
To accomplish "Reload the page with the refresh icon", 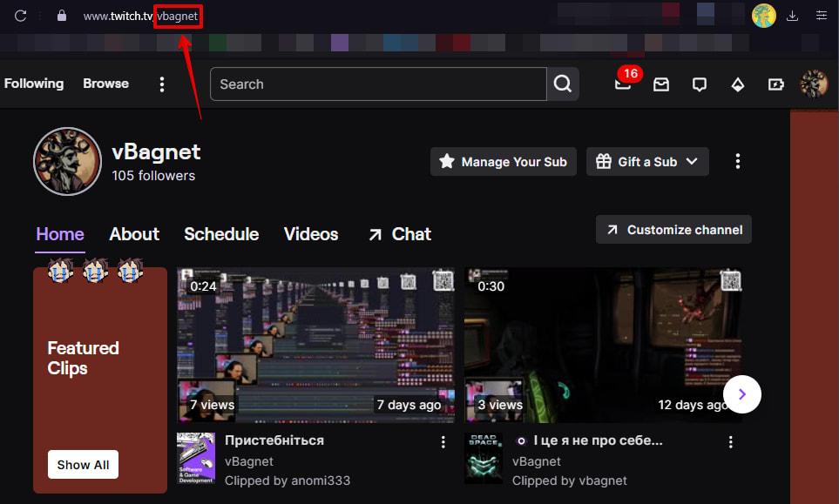I will (x=20, y=16).
